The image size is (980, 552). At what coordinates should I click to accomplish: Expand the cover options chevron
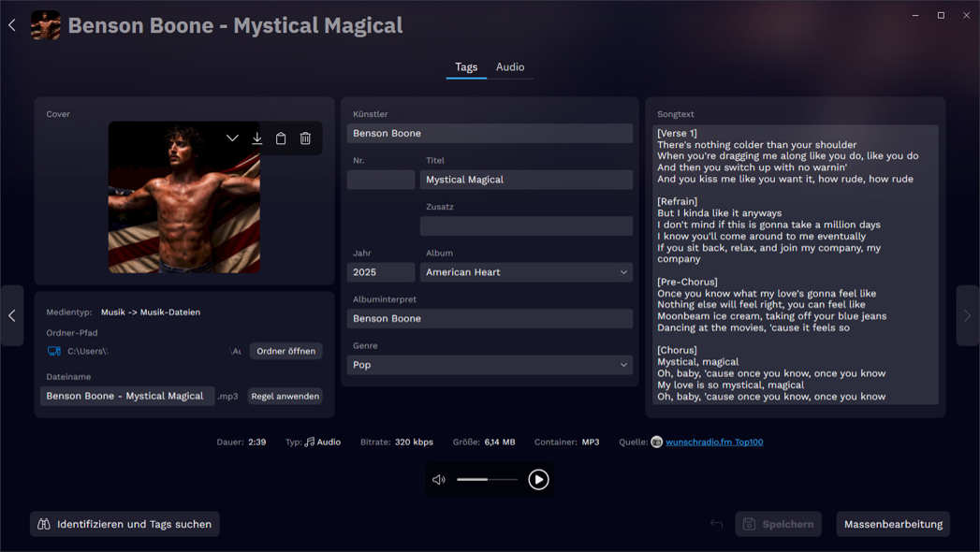pyautogui.click(x=232, y=138)
